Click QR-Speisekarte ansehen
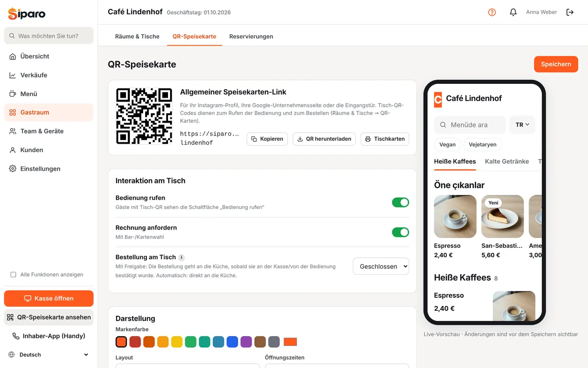 [49, 317]
